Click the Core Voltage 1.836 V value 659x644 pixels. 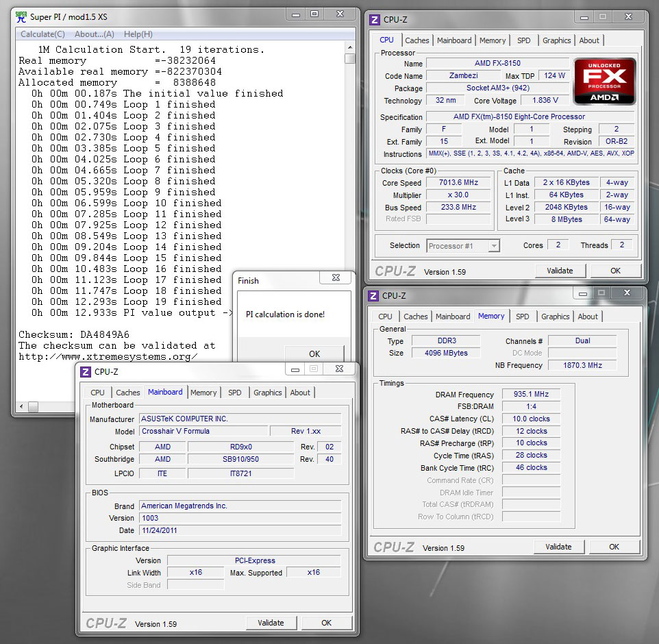coord(545,100)
